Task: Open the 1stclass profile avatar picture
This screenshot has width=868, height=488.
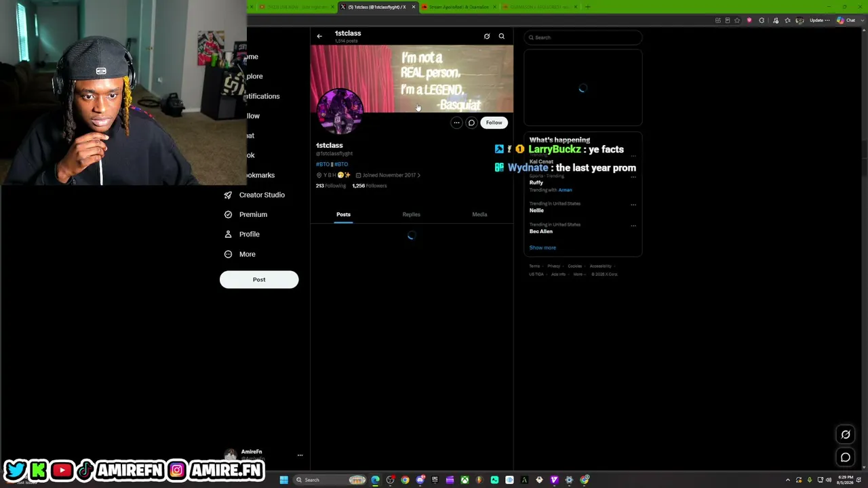Action: pyautogui.click(x=340, y=111)
